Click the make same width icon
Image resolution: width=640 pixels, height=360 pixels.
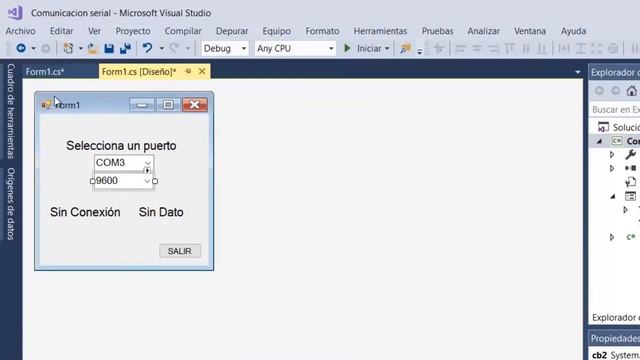click(564, 49)
